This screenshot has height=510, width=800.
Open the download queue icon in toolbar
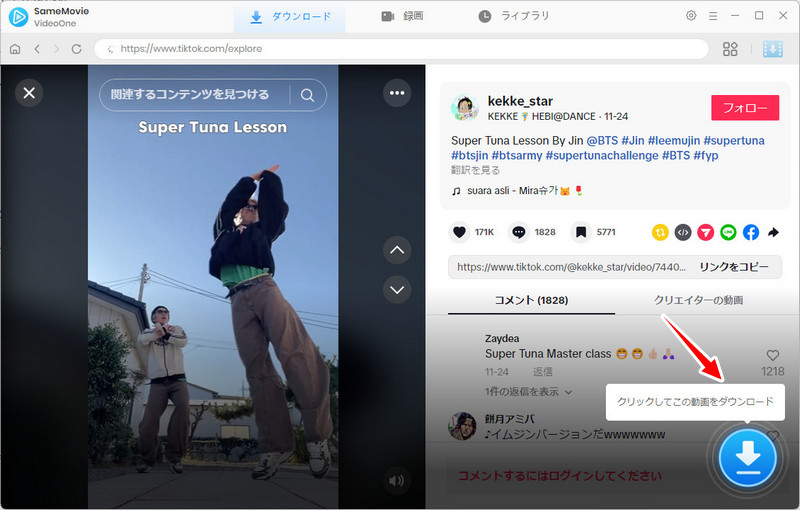click(x=772, y=49)
